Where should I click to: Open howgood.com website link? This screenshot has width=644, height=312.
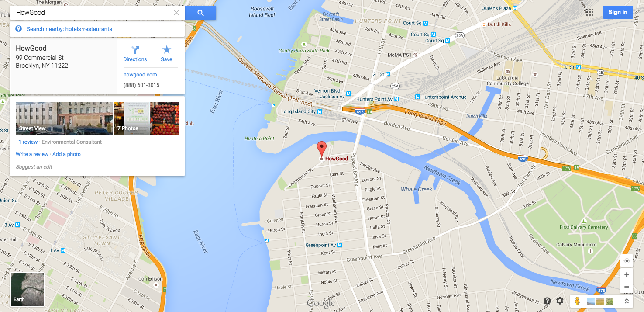[140, 75]
